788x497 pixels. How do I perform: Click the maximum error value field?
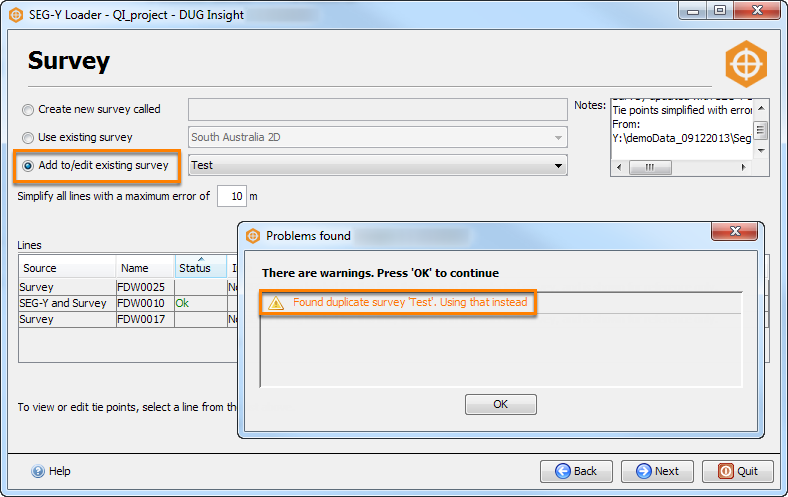point(232,196)
